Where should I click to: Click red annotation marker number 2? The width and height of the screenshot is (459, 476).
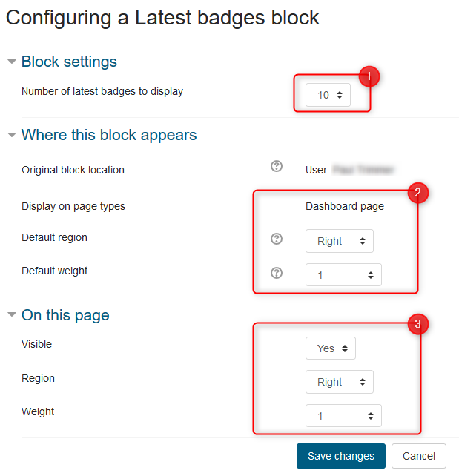(x=417, y=194)
